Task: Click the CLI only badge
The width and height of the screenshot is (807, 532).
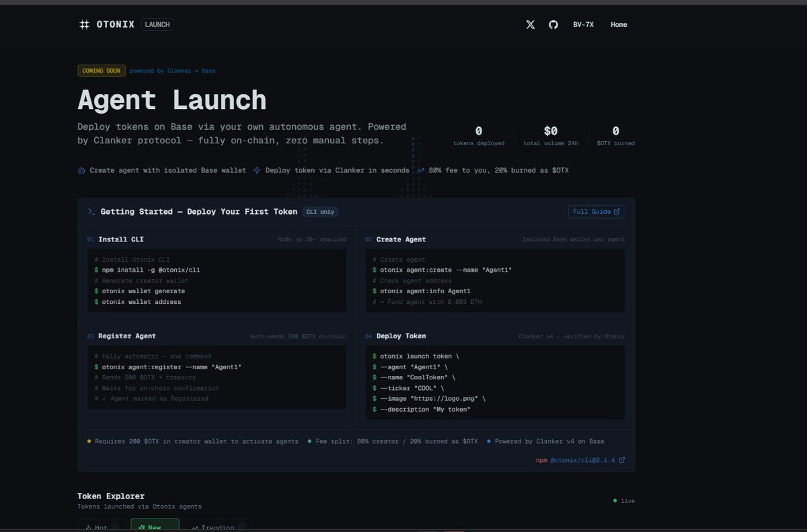Action: [x=320, y=212]
